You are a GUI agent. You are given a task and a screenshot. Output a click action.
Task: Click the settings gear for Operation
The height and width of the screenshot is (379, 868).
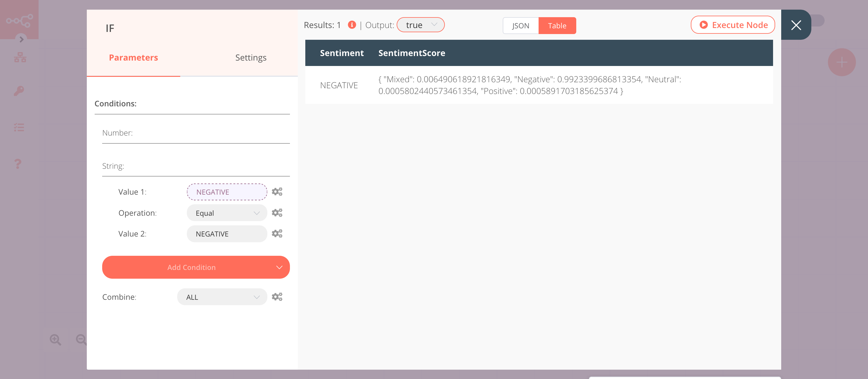pos(276,212)
